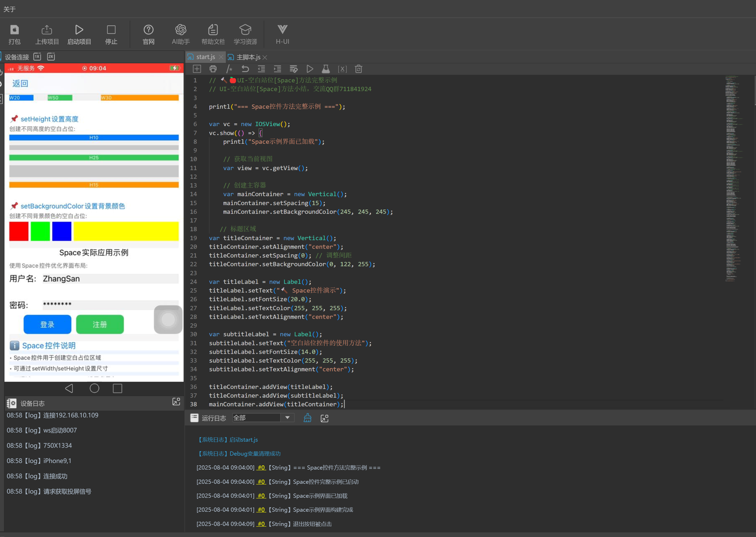Click the print icon in editor toolbar
Image resolution: width=756 pixels, height=537 pixels.
pos(213,69)
